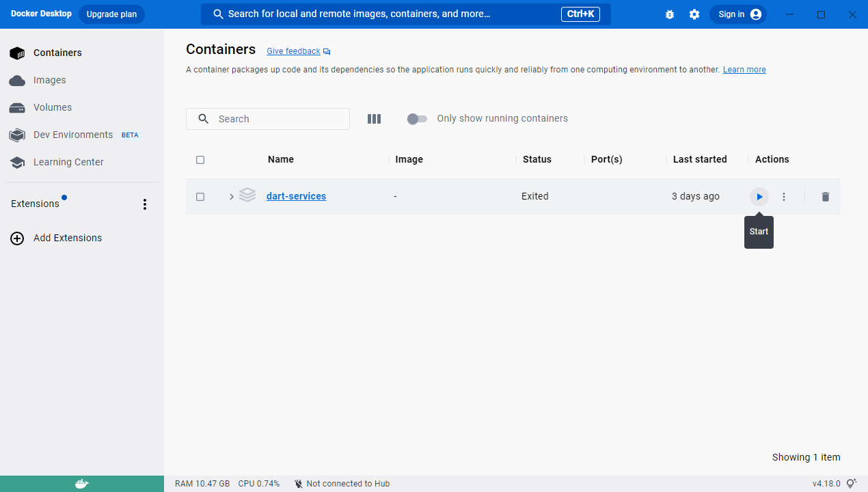Click the lightbulb icon near version number
The height and width of the screenshot is (492, 868).
point(851,484)
